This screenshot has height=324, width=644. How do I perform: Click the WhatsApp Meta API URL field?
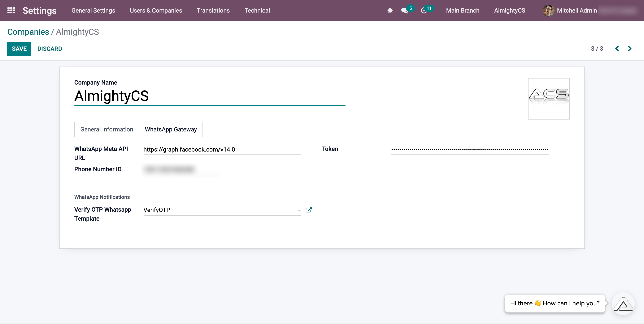[222, 149]
